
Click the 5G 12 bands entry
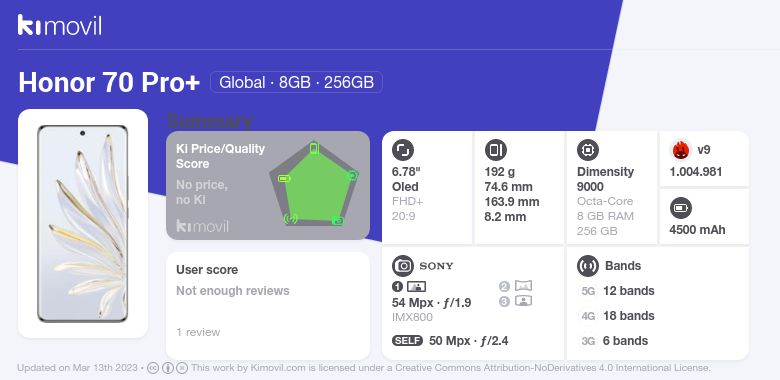point(618,291)
